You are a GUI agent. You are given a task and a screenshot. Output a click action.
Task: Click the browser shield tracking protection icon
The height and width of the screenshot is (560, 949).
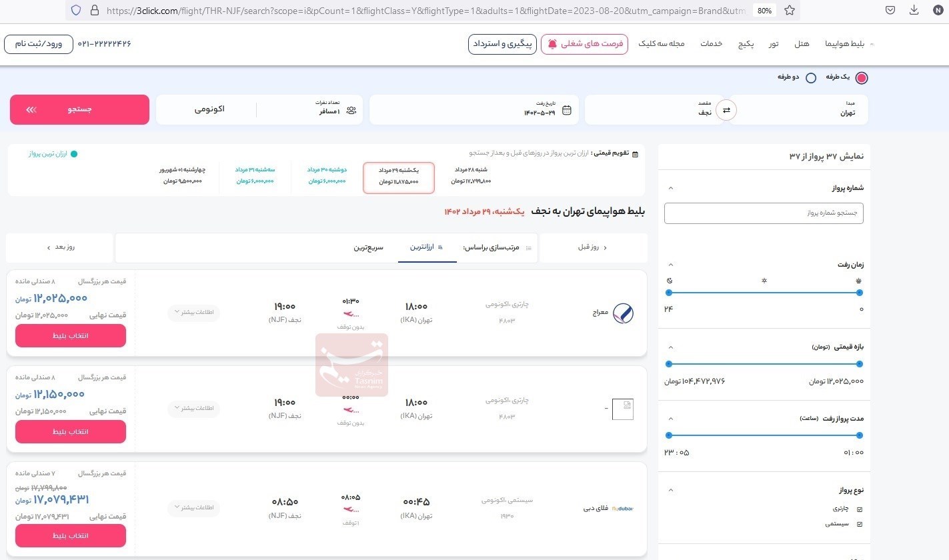(x=76, y=11)
